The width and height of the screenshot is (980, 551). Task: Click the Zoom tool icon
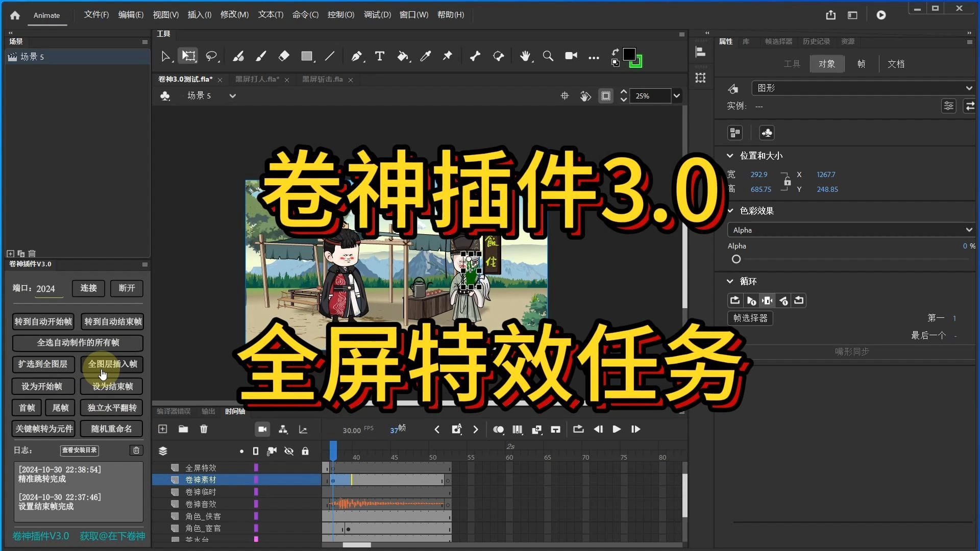(x=548, y=56)
